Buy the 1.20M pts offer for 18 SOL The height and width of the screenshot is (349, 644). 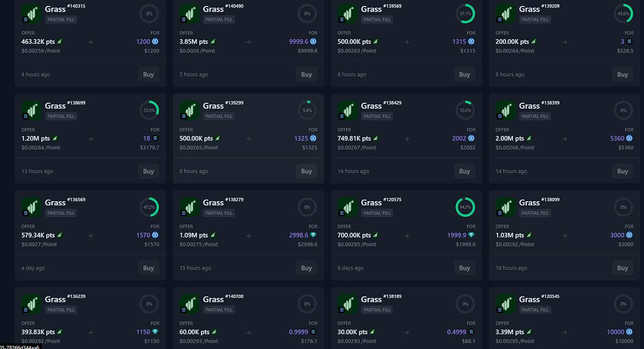tap(149, 171)
